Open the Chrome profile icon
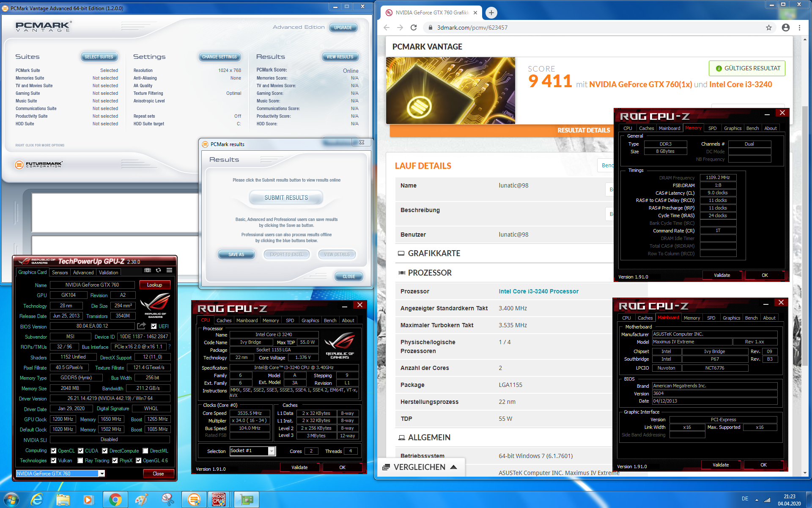The height and width of the screenshot is (508, 812). (x=785, y=28)
